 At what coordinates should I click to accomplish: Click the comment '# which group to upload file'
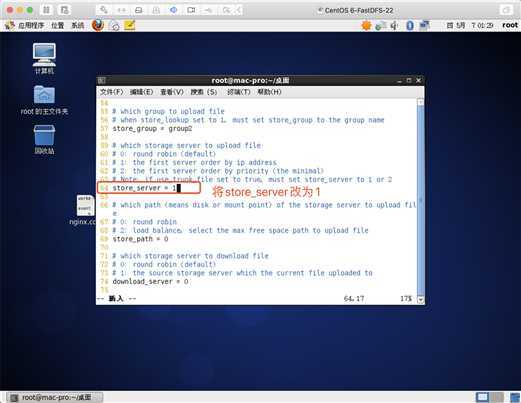click(x=168, y=111)
